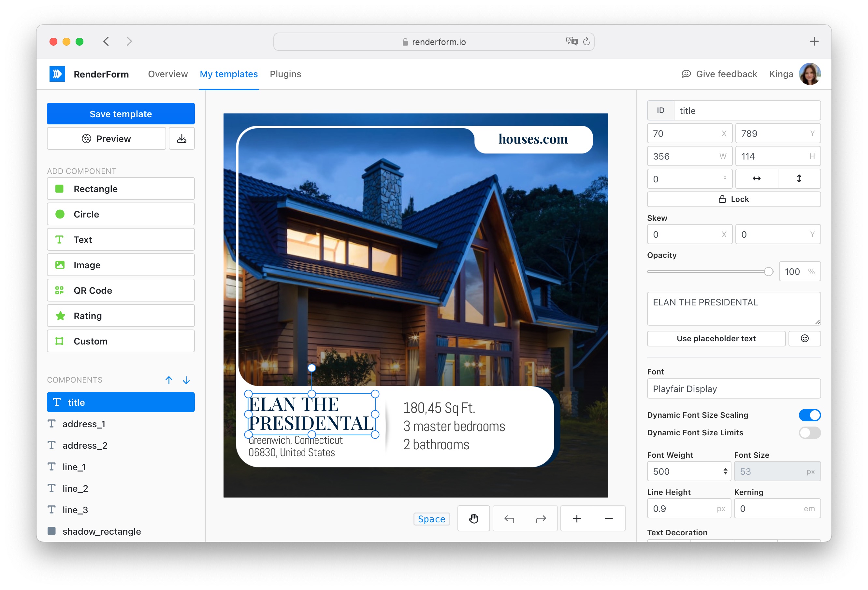Image resolution: width=868 pixels, height=590 pixels.
Task: Click the ELAN THE PRESIDENTAL text area
Action: pyautogui.click(x=733, y=309)
